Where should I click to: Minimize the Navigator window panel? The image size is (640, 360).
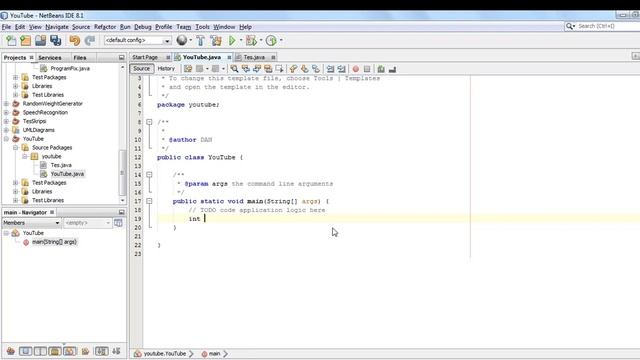point(121,212)
